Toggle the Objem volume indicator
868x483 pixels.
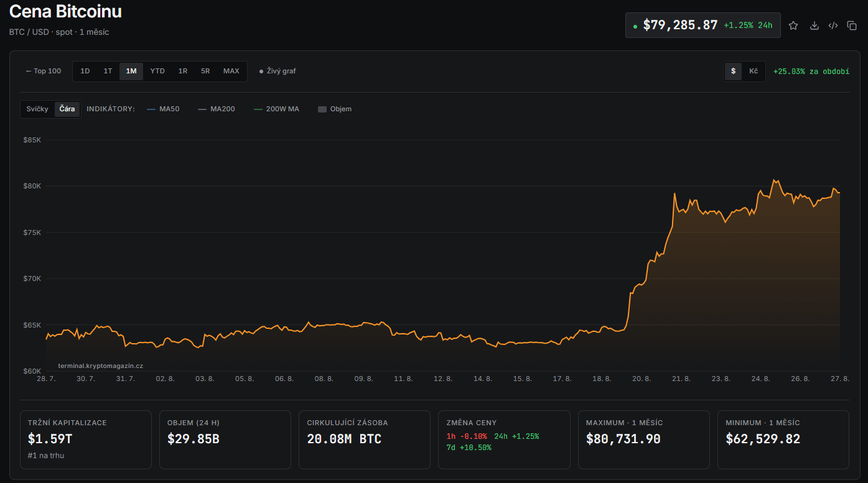tap(335, 109)
